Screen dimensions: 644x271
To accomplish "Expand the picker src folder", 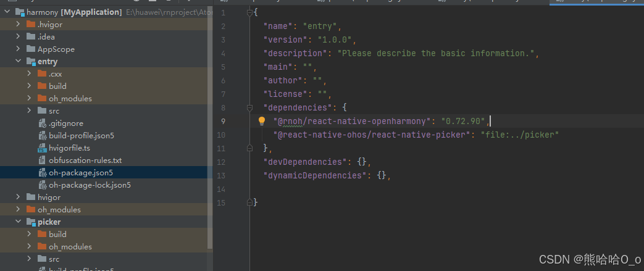I will click(29, 259).
